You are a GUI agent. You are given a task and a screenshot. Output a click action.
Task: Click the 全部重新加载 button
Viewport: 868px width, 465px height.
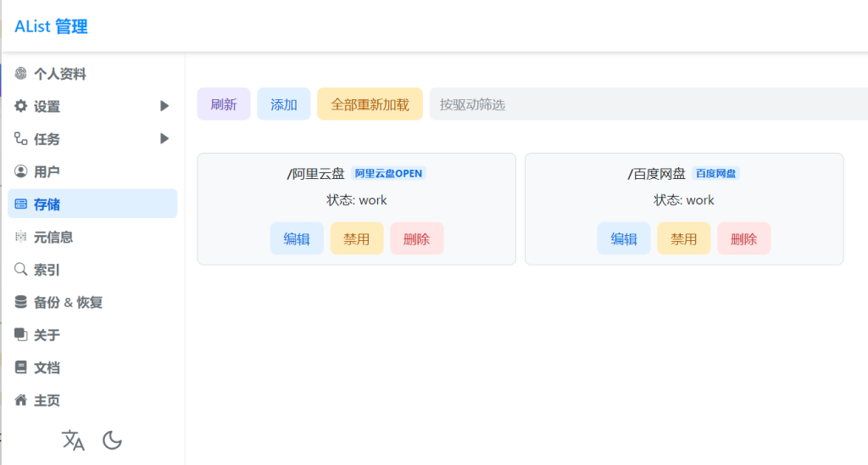(370, 104)
